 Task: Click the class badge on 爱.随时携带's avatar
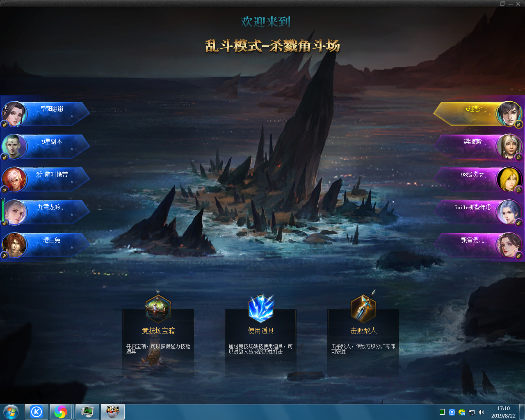5,189
